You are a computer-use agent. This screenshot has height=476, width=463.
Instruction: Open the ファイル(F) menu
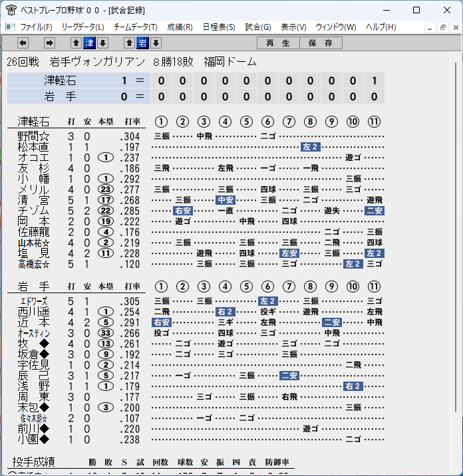pos(36,27)
